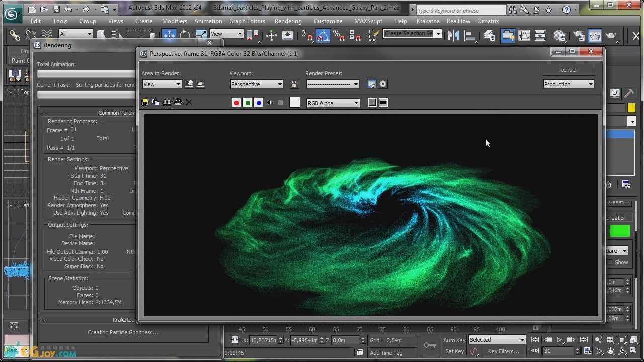Enable Auto Key mode
This screenshot has width=644, height=362.
[x=454, y=340]
